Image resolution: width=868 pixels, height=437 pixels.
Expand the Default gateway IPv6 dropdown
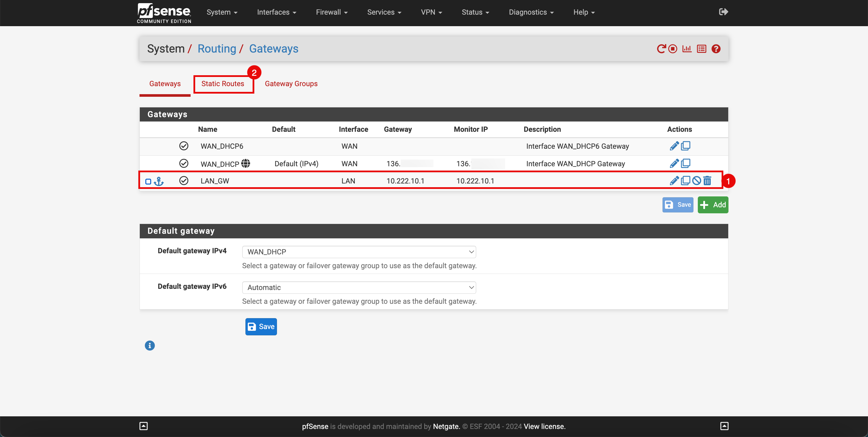pos(359,287)
